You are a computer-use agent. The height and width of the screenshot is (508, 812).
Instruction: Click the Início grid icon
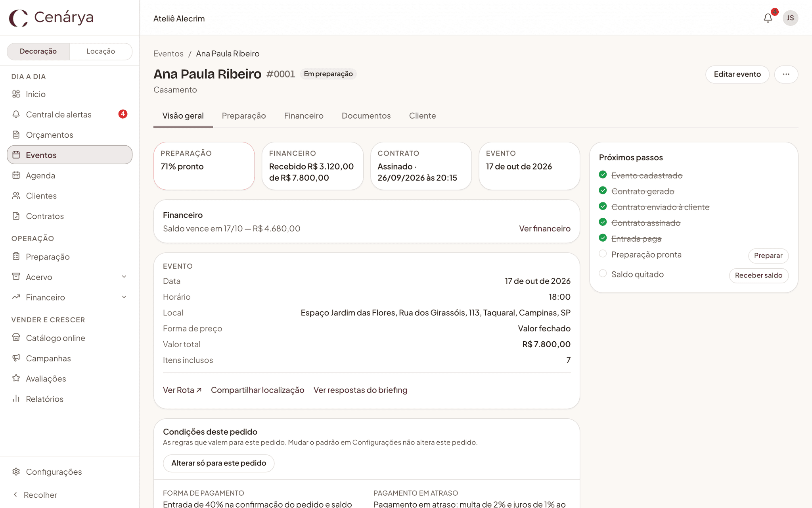click(16, 94)
